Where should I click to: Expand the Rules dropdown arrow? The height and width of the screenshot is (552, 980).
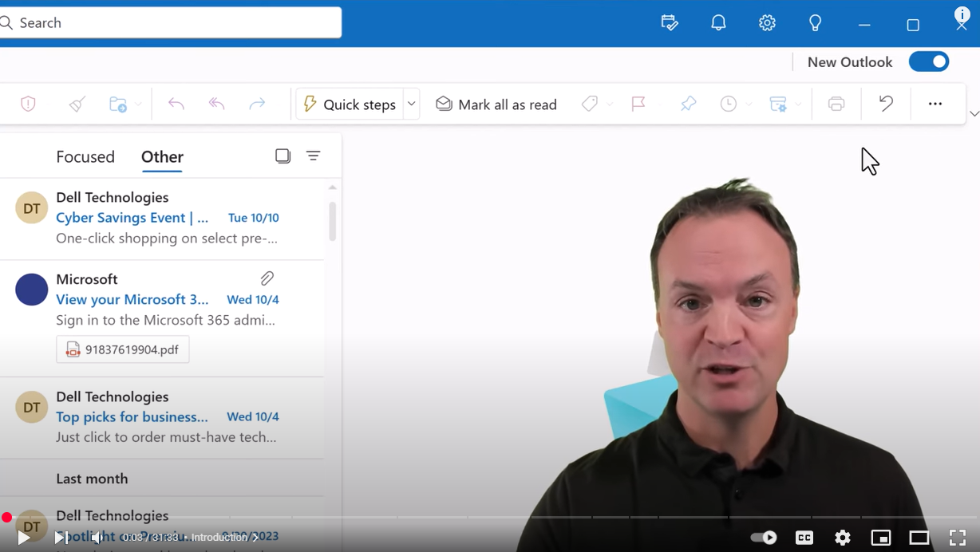798,104
